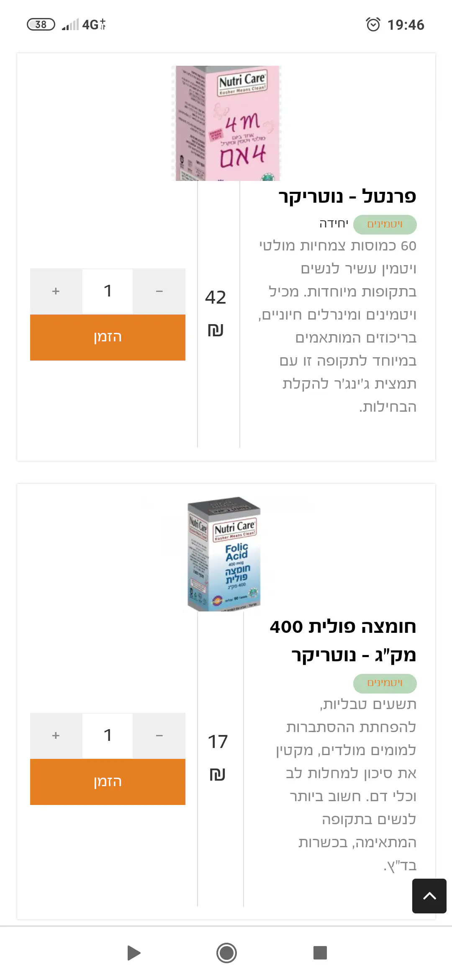Increase quantity for the prenatal product

(56, 291)
